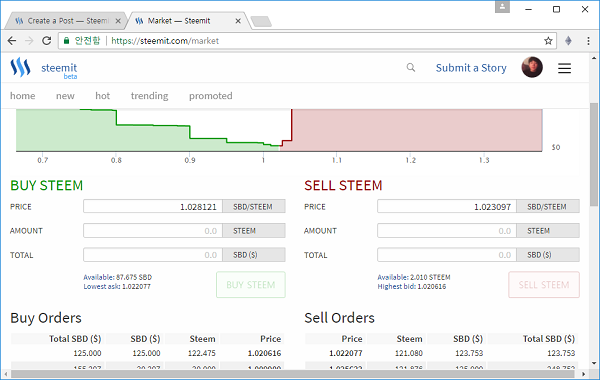Open the promoted feed

(211, 96)
